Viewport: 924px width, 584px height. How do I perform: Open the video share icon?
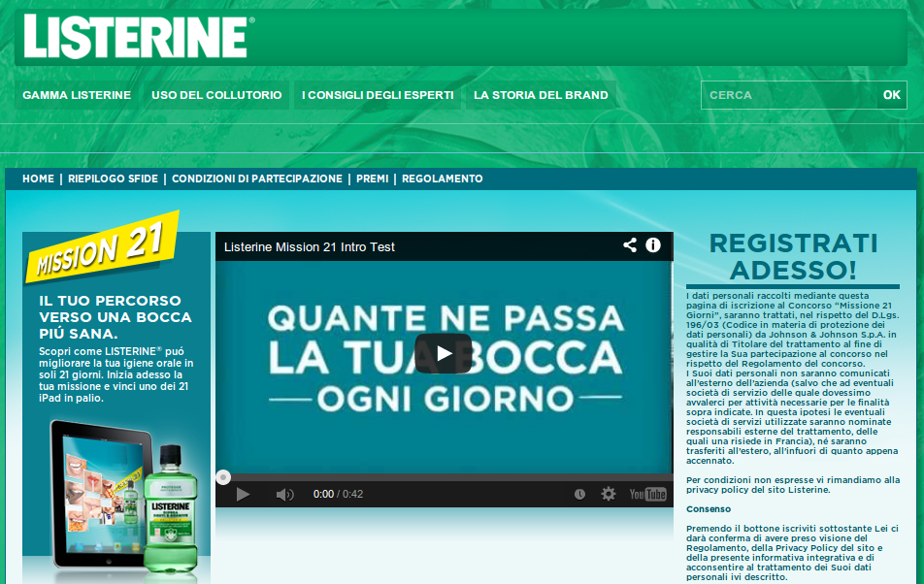(630, 245)
